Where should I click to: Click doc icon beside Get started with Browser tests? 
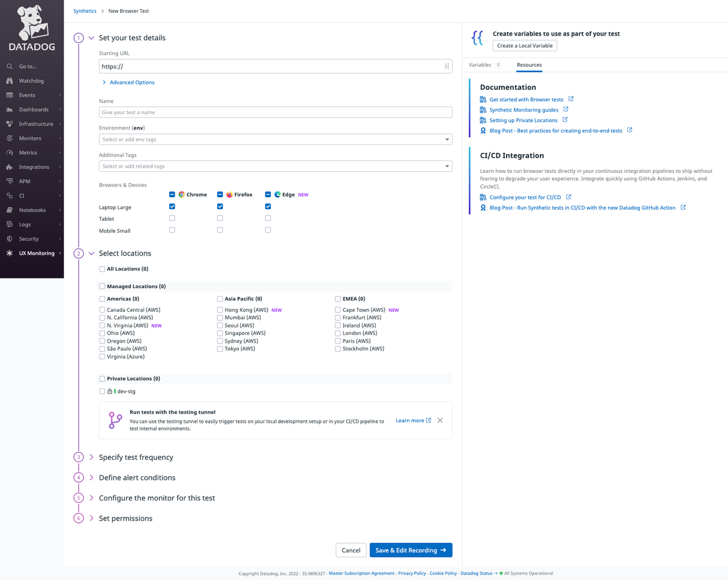483,99
